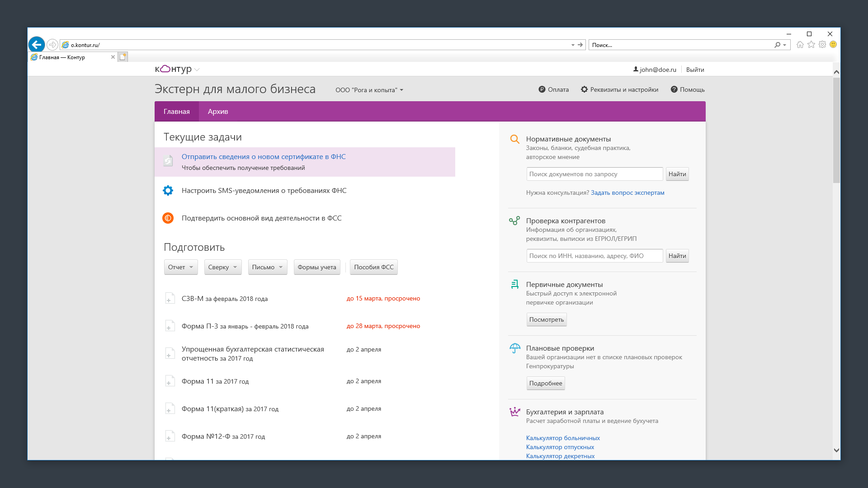
Task: Click the page vertical scrollbar down arrow
Action: (x=836, y=450)
